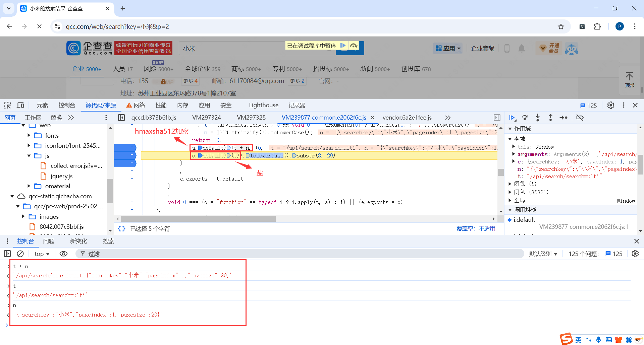Click the single Step debugger icon
The height and width of the screenshot is (345, 644).
coord(563,118)
